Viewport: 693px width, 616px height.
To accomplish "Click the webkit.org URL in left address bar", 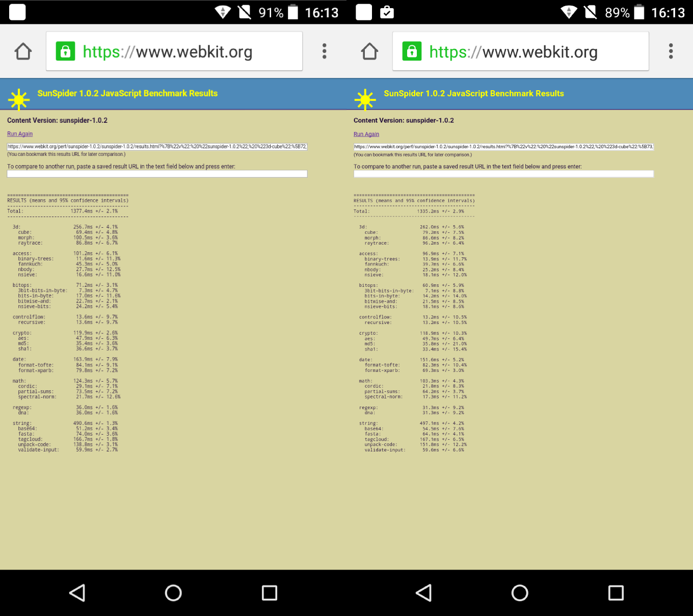I will pos(168,52).
